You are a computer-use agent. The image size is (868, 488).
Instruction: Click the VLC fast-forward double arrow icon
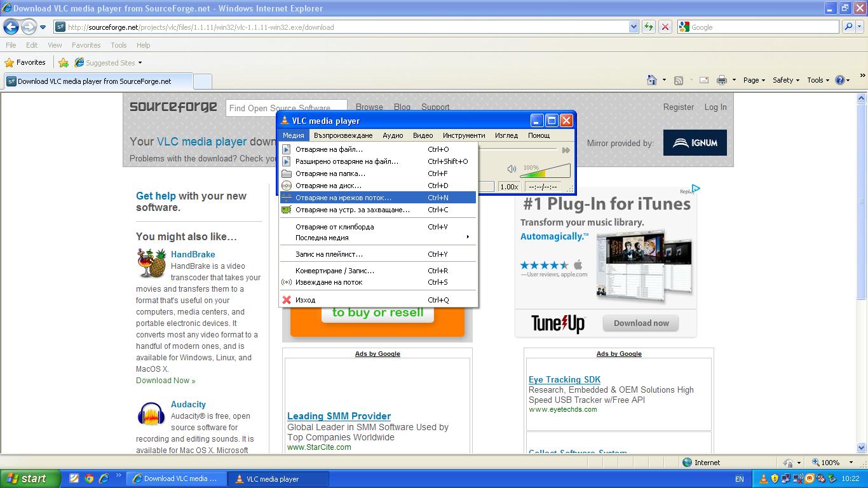tap(566, 150)
